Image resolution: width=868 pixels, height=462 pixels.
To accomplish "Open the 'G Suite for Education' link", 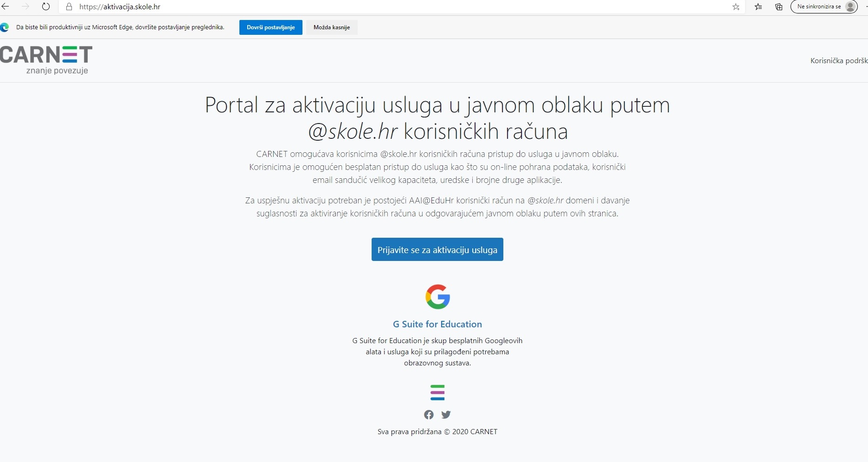I will (x=437, y=324).
